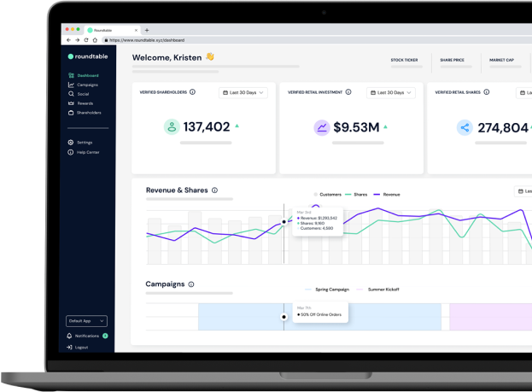Click the Social magnifier icon
Image resolution: width=532 pixels, height=392 pixels.
[71, 94]
